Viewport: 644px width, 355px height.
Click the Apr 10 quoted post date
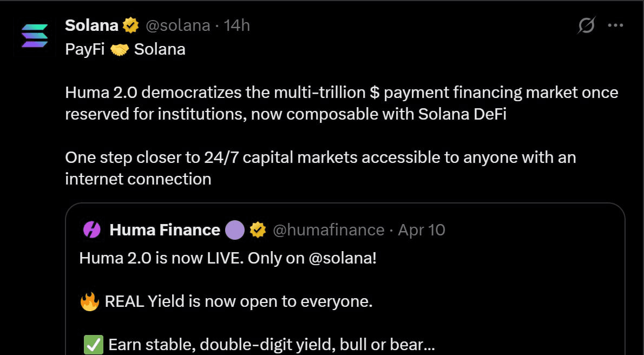422,230
